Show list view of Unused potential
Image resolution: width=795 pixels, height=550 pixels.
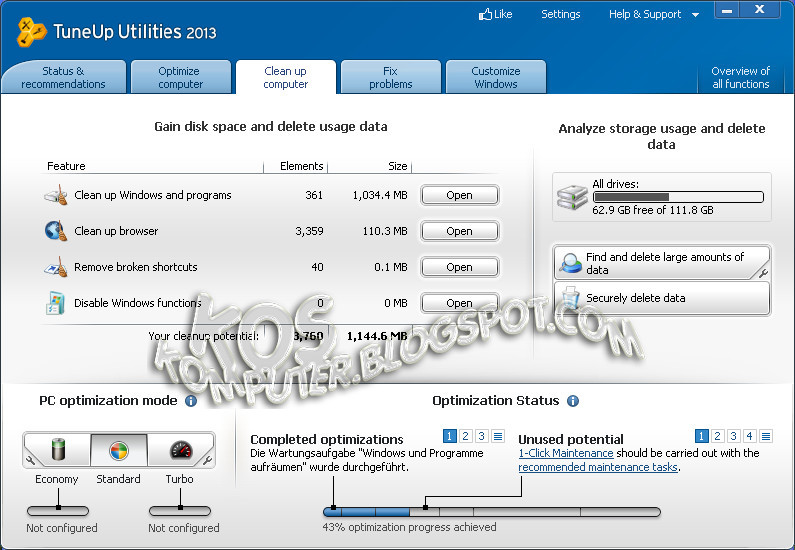click(766, 436)
